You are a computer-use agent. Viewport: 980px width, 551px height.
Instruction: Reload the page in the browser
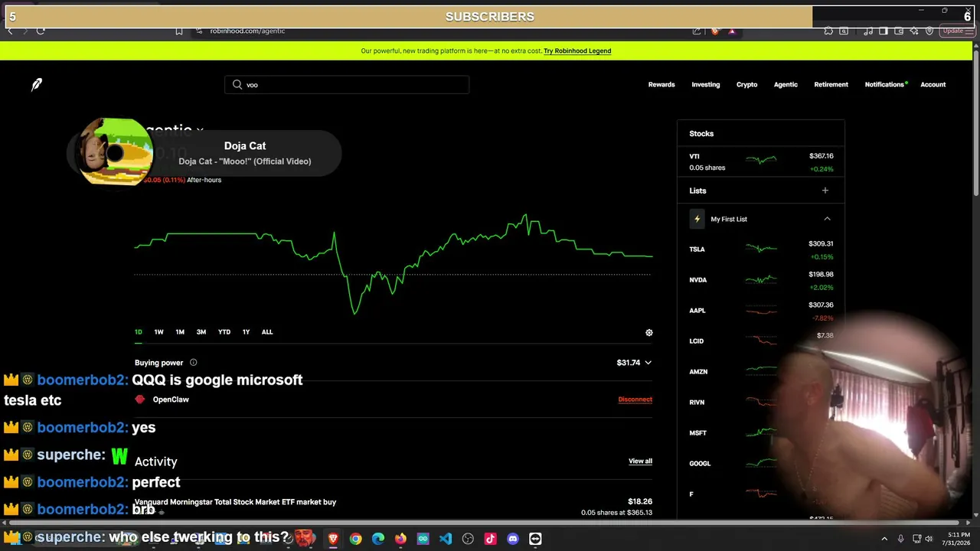pos(41,31)
